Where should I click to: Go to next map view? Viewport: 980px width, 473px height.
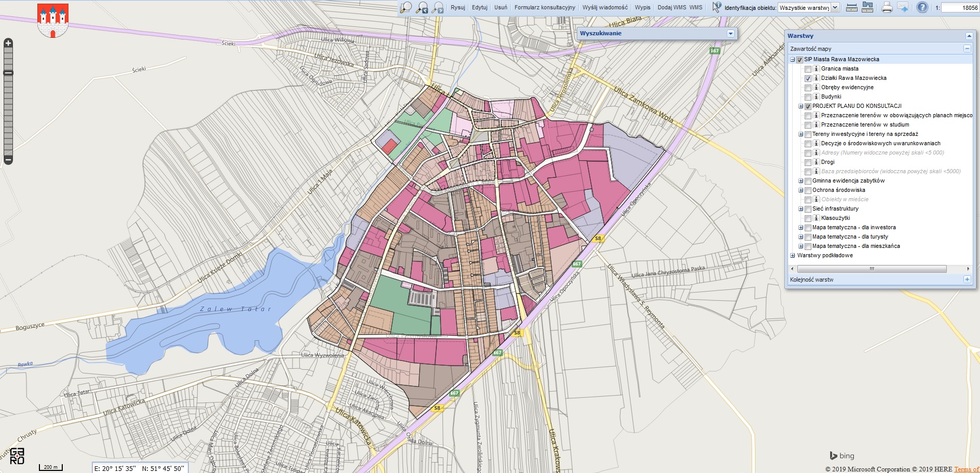pyautogui.click(x=438, y=7)
